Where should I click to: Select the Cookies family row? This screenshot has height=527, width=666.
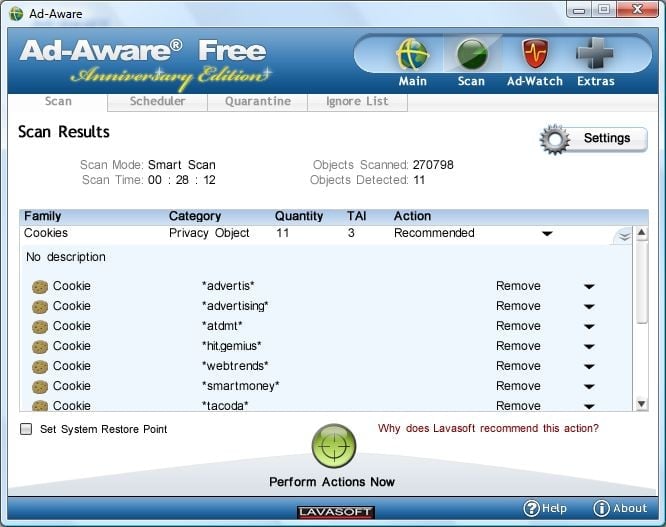tap(326, 233)
